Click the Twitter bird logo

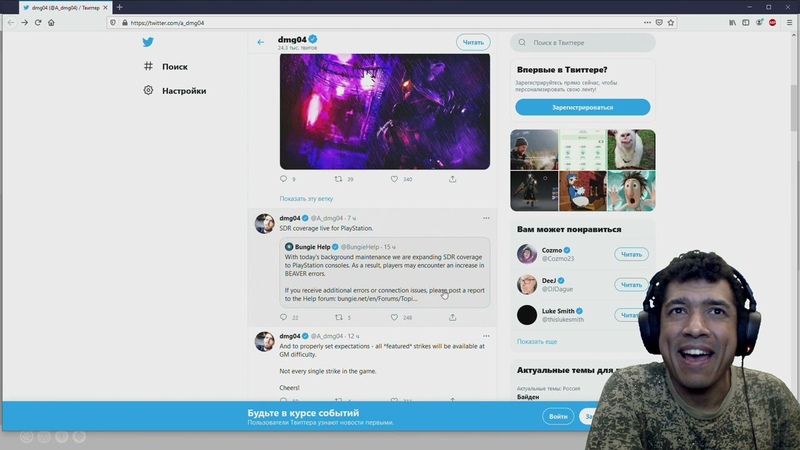[148, 42]
